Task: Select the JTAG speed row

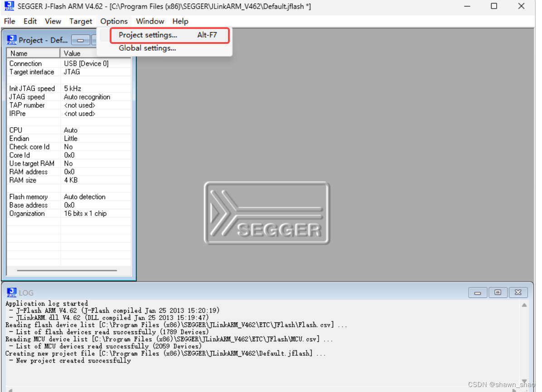Action: (x=69, y=97)
